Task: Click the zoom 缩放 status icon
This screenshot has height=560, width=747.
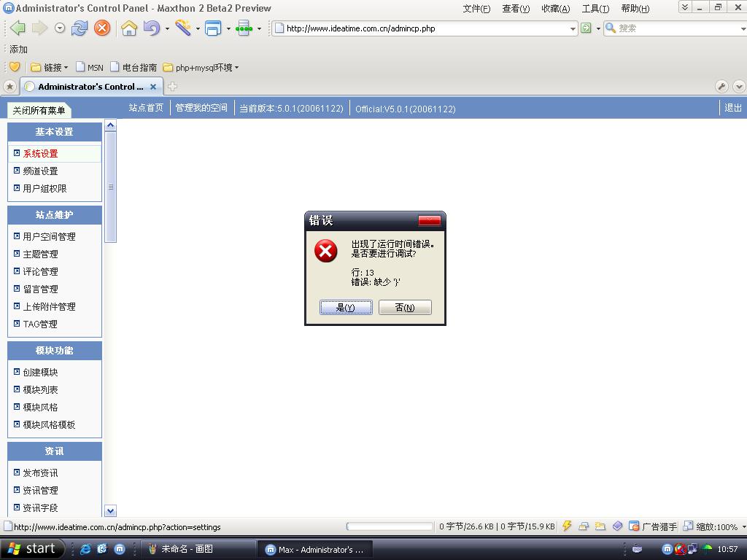Action: (688, 526)
